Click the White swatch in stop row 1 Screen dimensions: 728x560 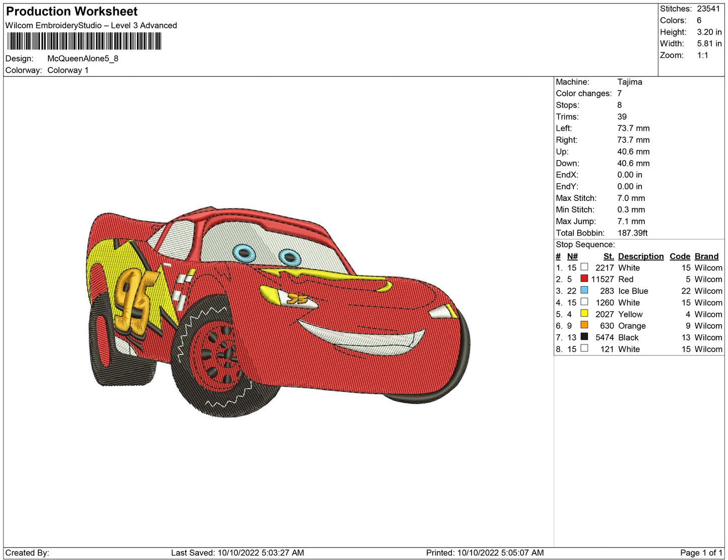click(x=584, y=267)
